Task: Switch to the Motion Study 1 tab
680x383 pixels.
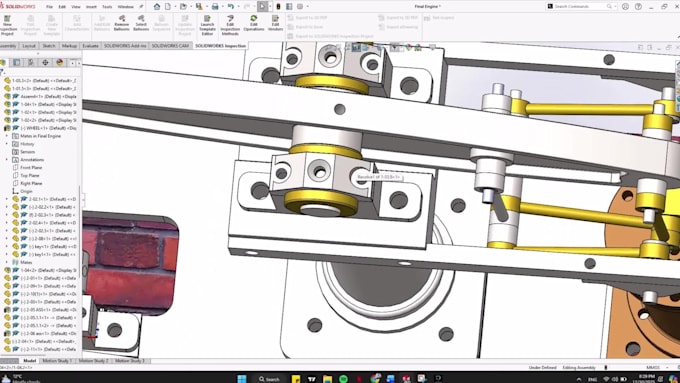Action: [x=56, y=361]
